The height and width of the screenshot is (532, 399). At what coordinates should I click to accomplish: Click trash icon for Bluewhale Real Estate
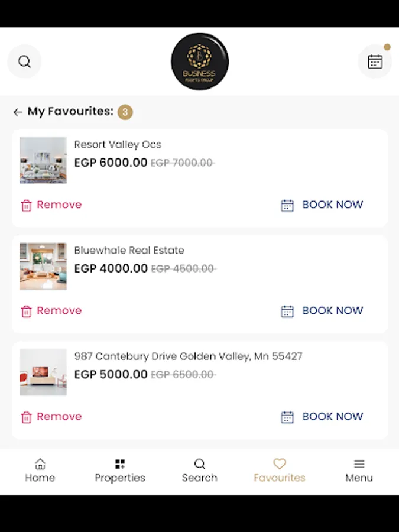point(26,311)
